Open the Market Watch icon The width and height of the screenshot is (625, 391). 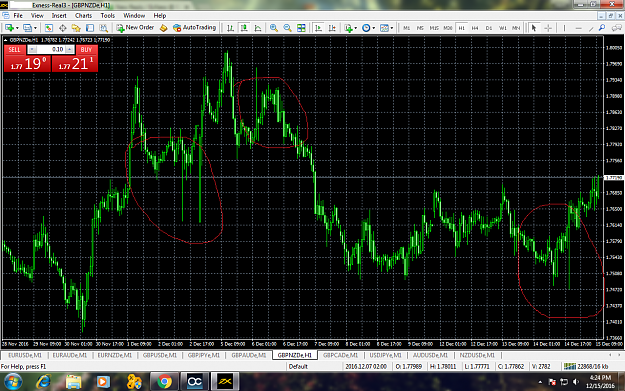tap(49, 28)
